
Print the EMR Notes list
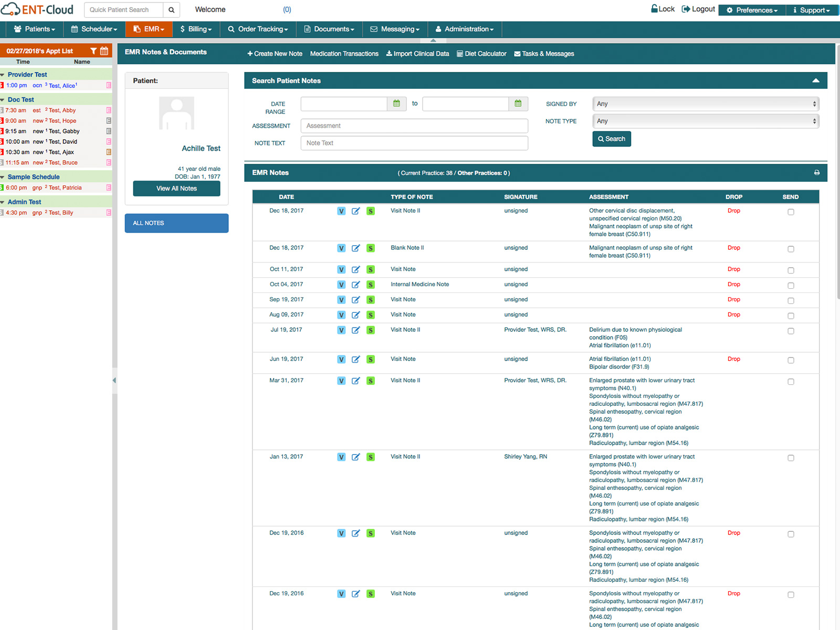pyautogui.click(x=816, y=172)
